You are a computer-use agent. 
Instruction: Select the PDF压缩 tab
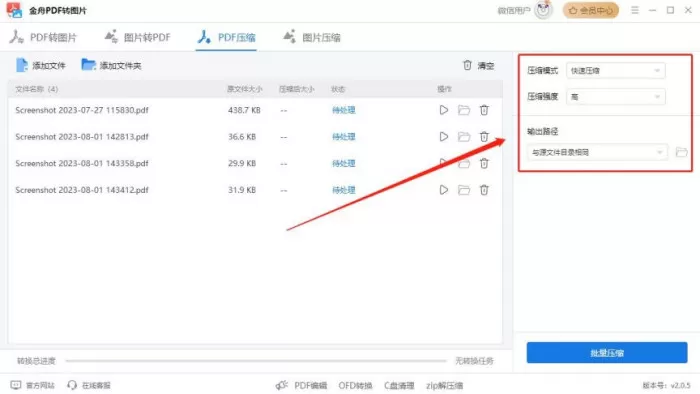226,37
